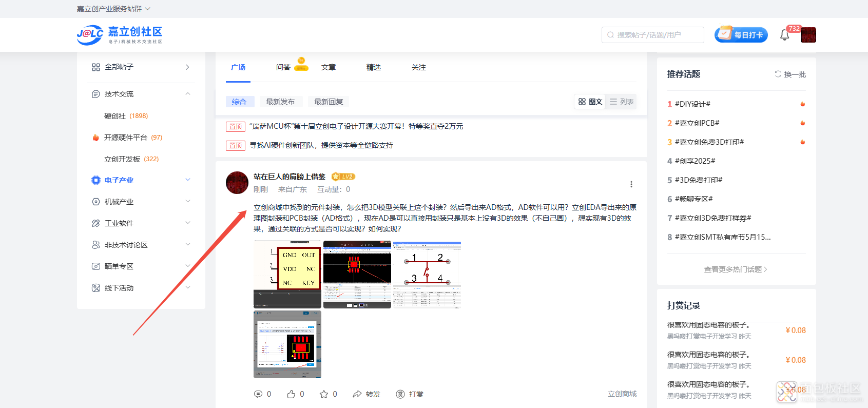
Task: Open the notification bell
Action: [x=784, y=35]
